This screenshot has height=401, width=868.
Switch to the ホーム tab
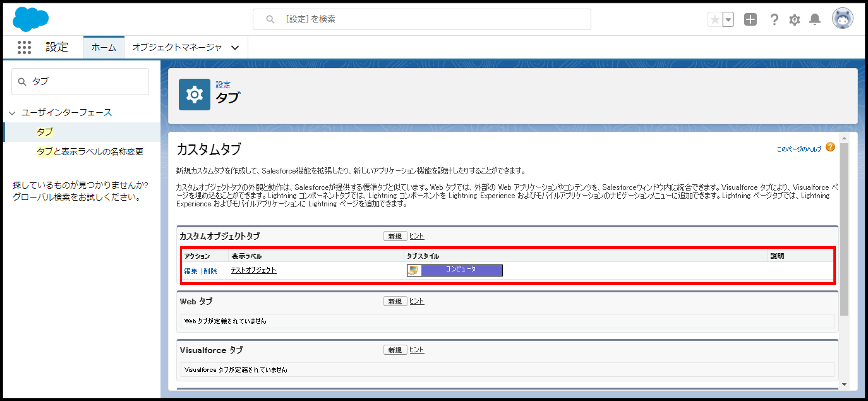coord(104,47)
